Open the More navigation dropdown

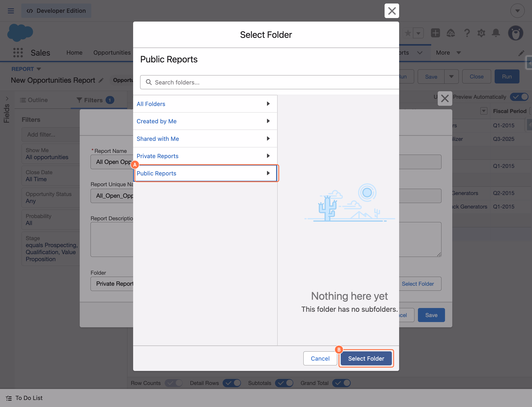coord(449,53)
